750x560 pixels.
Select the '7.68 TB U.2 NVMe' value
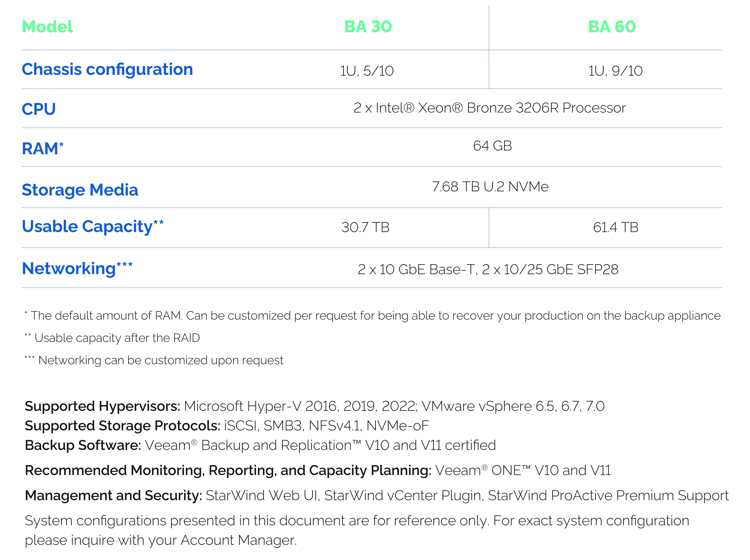(x=490, y=186)
